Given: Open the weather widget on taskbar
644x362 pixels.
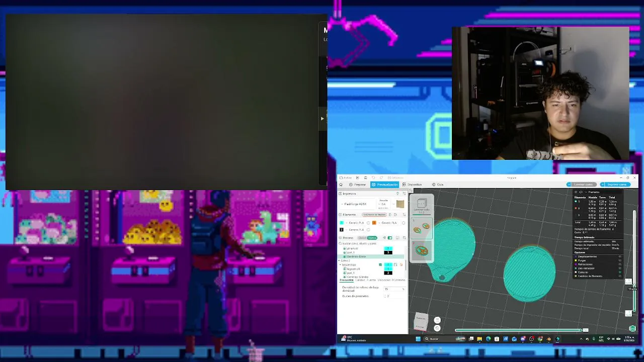Looking at the screenshot, I should tap(353, 339).
